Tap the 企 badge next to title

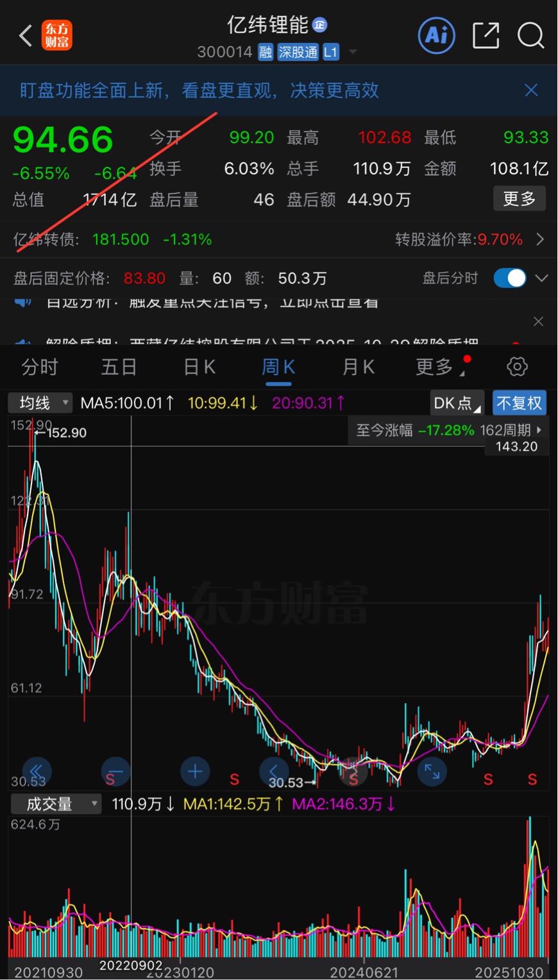(x=319, y=24)
